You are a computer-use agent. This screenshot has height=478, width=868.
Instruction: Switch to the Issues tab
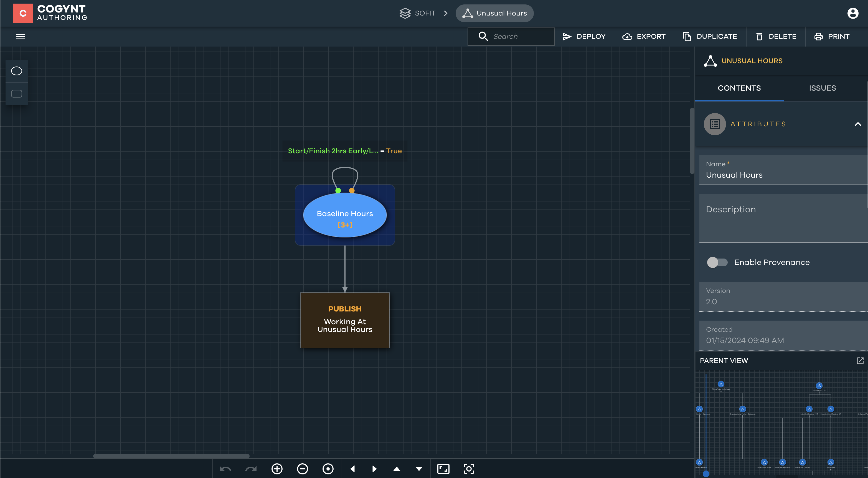[x=822, y=88]
